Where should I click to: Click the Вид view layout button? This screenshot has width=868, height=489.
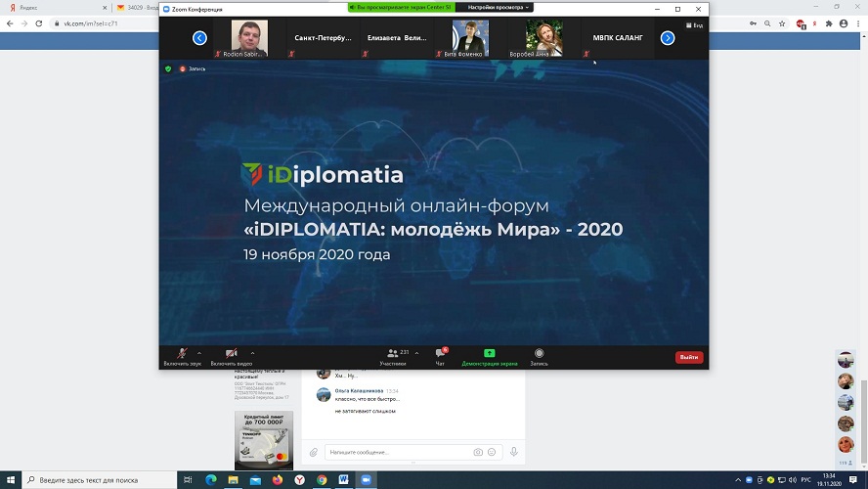[695, 24]
